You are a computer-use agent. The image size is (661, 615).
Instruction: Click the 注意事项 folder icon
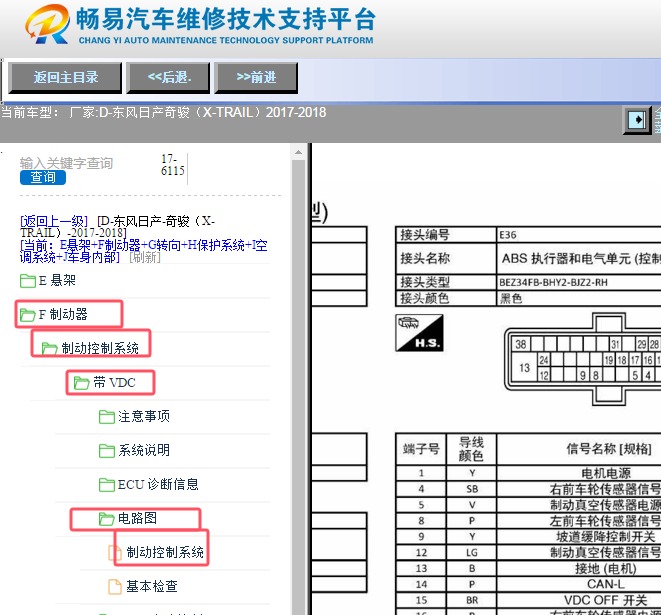click(107, 417)
